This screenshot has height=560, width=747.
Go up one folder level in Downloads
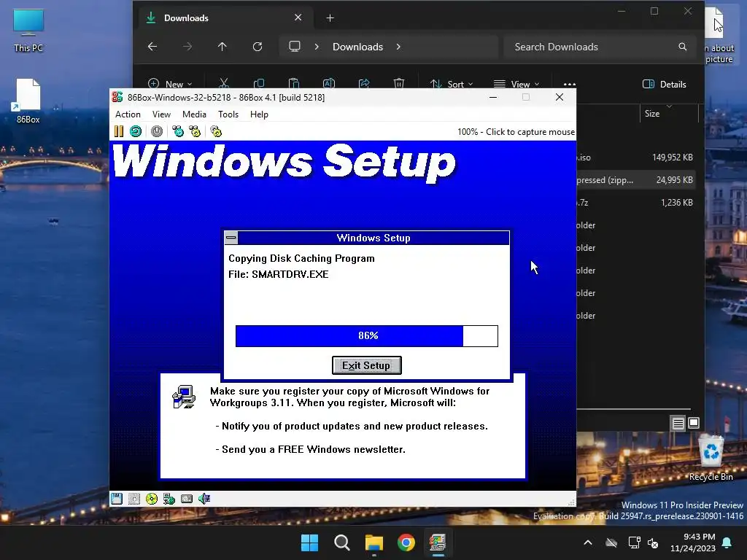pyautogui.click(x=222, y=47)
